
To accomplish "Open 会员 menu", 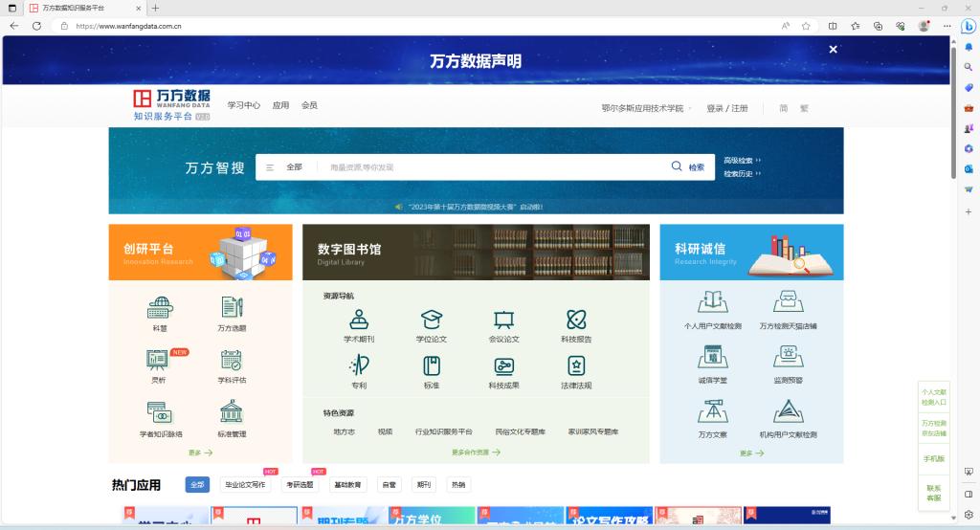I will (x=309, y=105).
